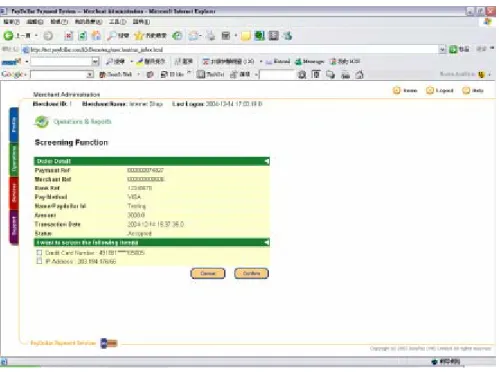Screen dimensions: 499x372
Task: Click the red Stop loading icon
Action: pos(69,36)
